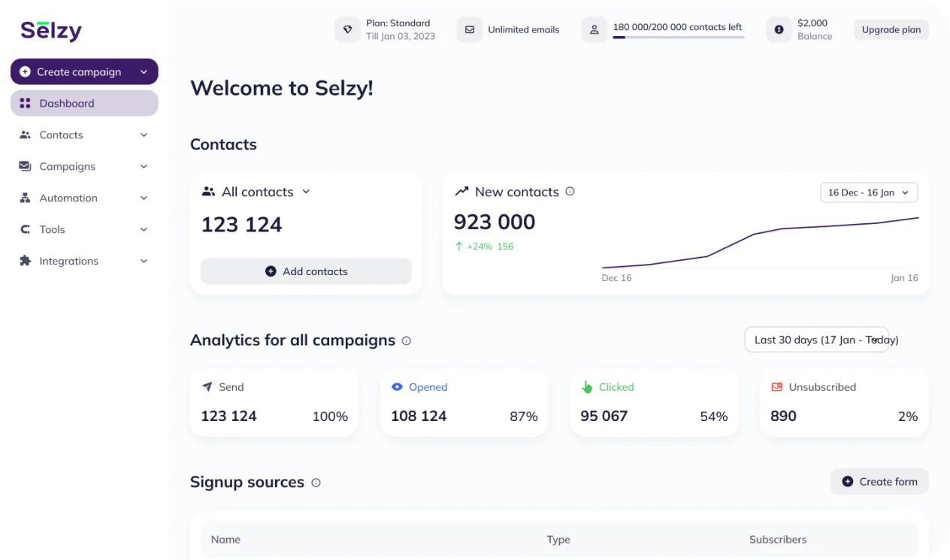Click the diamond plan icon in header
Screen dimensions: 950x560
click(x=347, y=30)
